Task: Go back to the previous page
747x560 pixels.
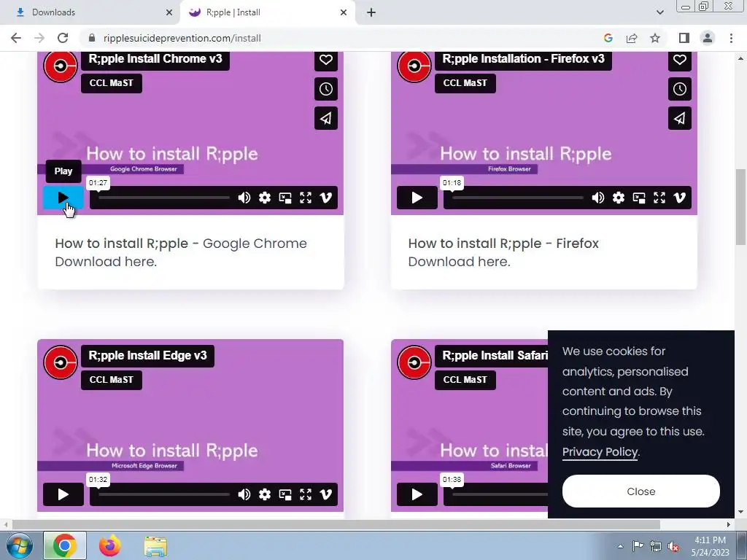Action: coord(16,38)
